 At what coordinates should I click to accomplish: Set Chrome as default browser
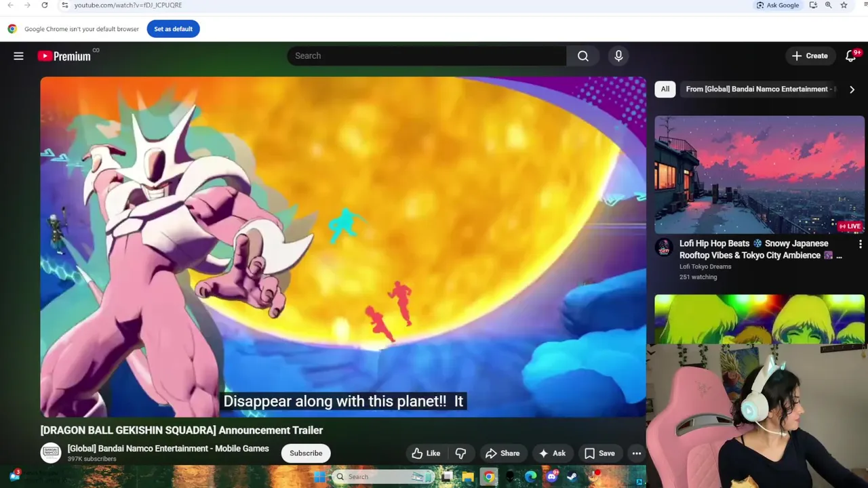(x=173, y=29)
